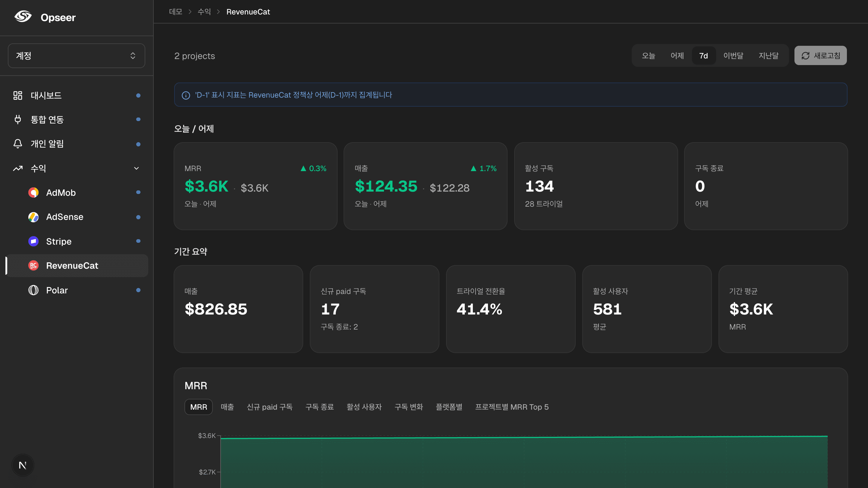
Task: Click the 통합 연동 plug icon
Action: pos(17,119)
